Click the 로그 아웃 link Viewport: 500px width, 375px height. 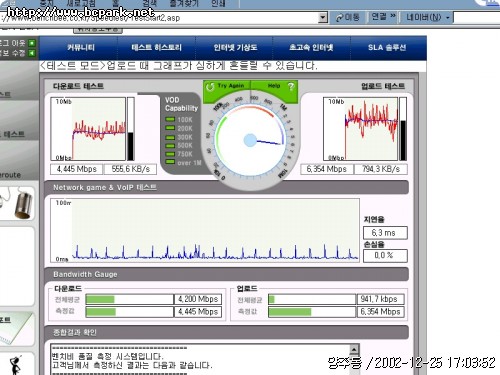pyautogui.click(x=13, y=43)
